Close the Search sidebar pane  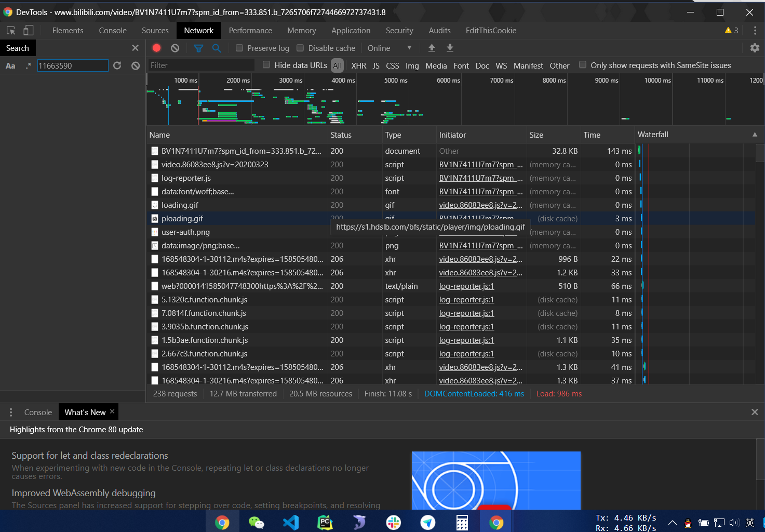click(135, 48)
